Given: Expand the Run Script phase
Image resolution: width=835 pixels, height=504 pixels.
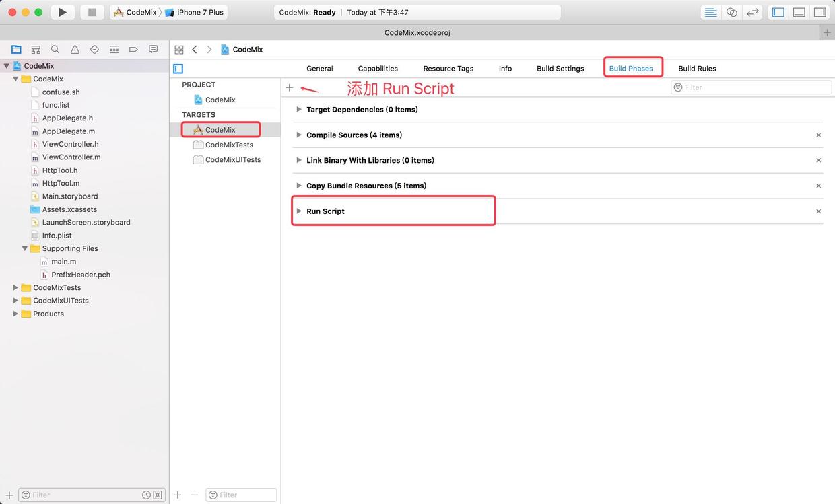Looking at the screenshot, I should click(299, 211).
